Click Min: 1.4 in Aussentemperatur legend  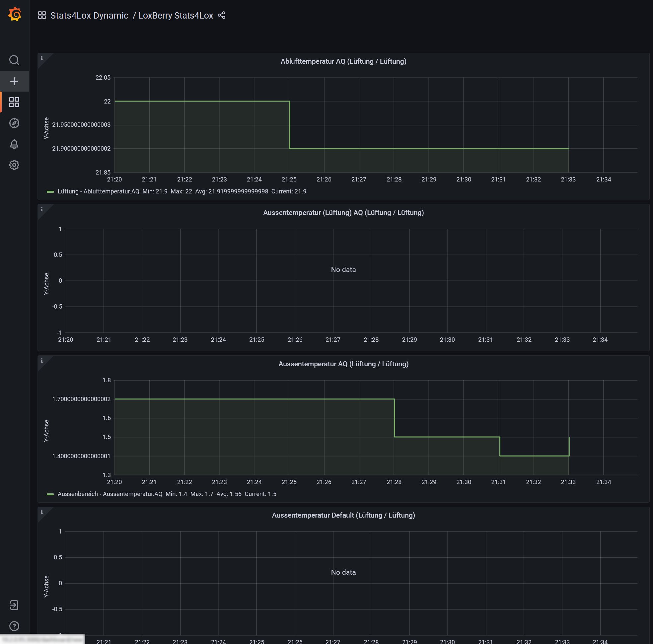176,494
